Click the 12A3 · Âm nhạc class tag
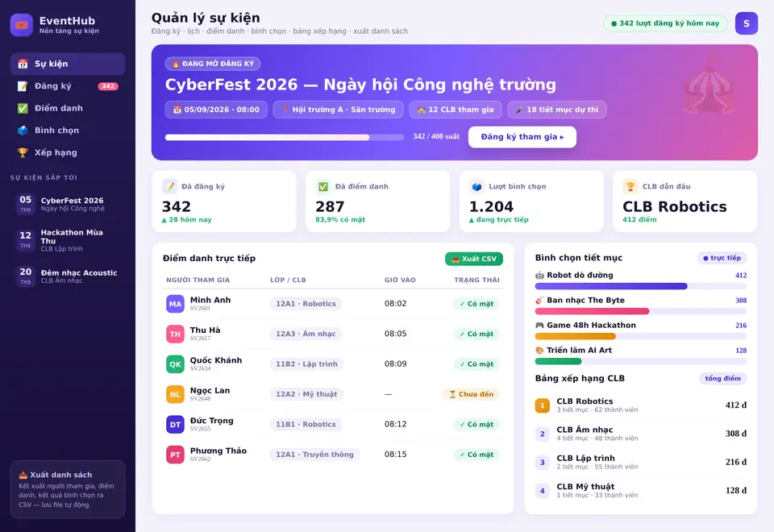 tap(306, 334)
